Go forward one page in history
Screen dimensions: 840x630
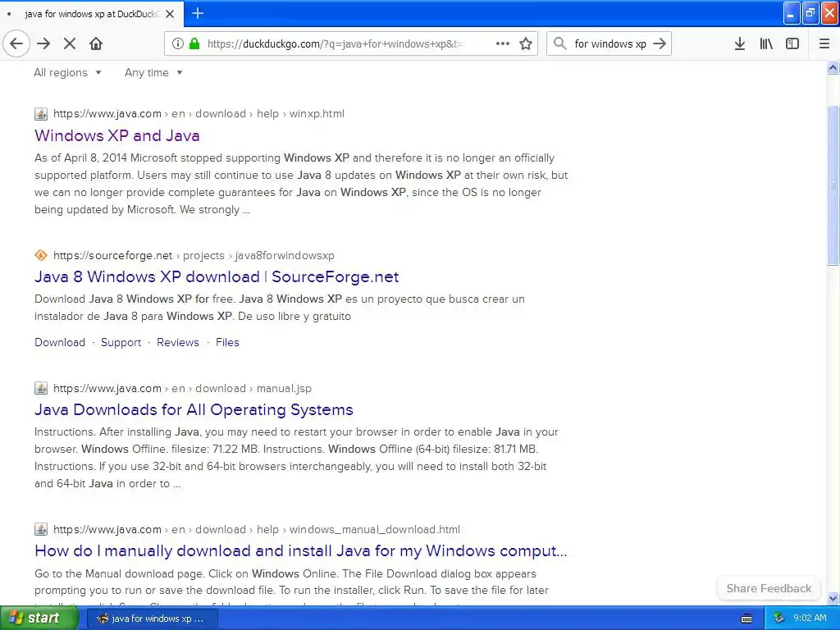click(43, 43)
